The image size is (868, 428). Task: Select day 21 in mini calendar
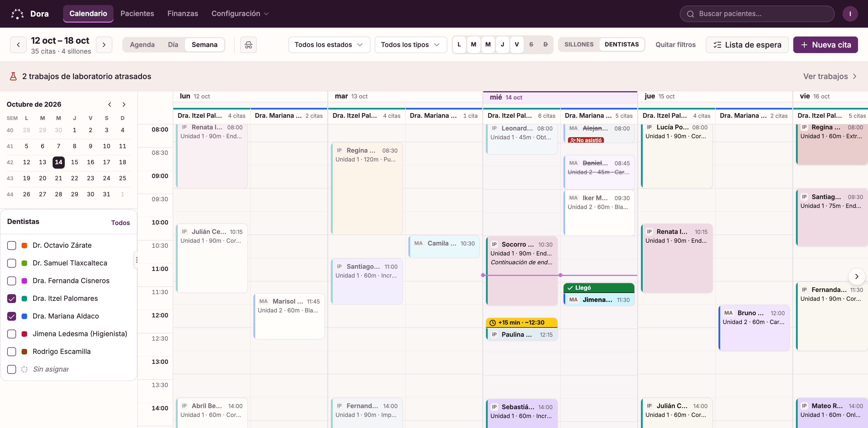point(59,178)
